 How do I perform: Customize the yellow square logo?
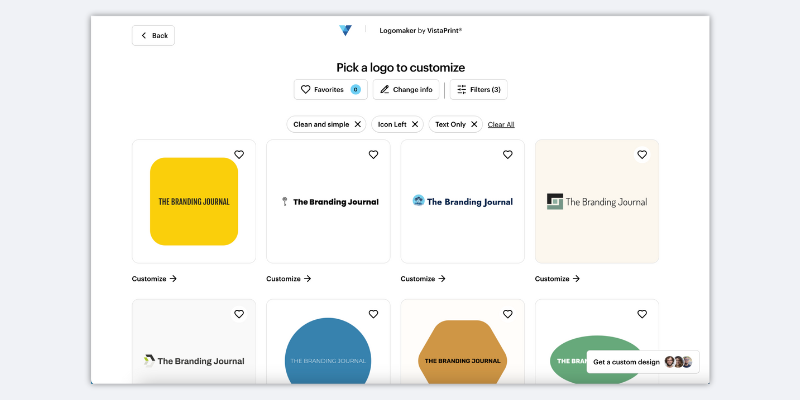(154, 279)
